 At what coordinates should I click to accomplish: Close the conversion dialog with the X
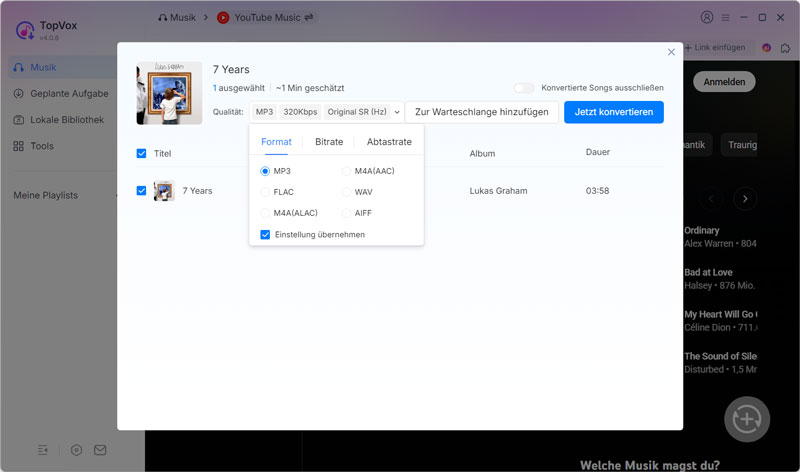(671, 52)
